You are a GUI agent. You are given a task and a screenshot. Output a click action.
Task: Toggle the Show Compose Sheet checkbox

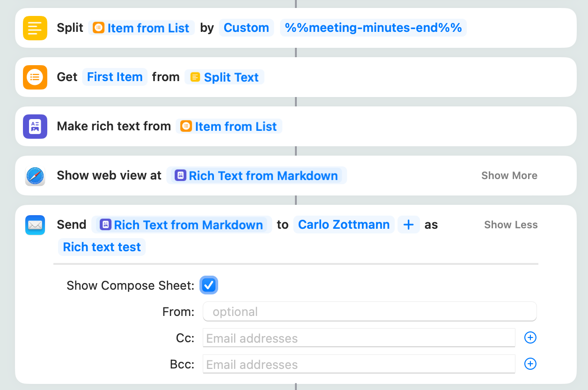click(x=209, y=285)
